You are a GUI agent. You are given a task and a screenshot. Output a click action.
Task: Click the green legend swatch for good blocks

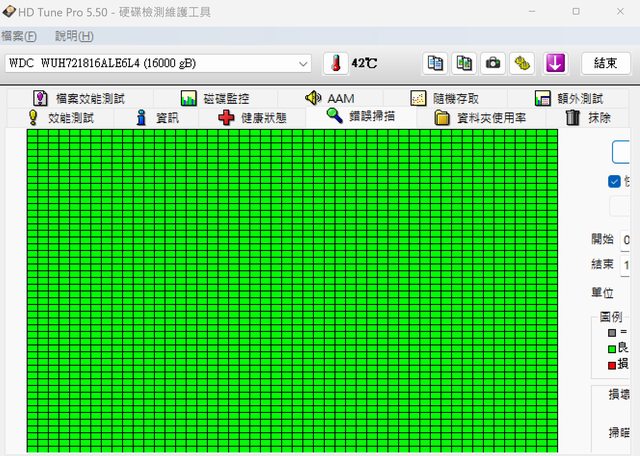[611, 347]
